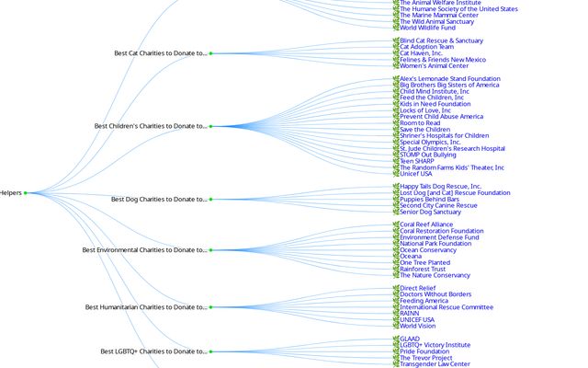Collapse the Best Humanitarian Charities node dot
Image resolution: width=588 pixels, height=368 pixels.
(x=210, y=307)
